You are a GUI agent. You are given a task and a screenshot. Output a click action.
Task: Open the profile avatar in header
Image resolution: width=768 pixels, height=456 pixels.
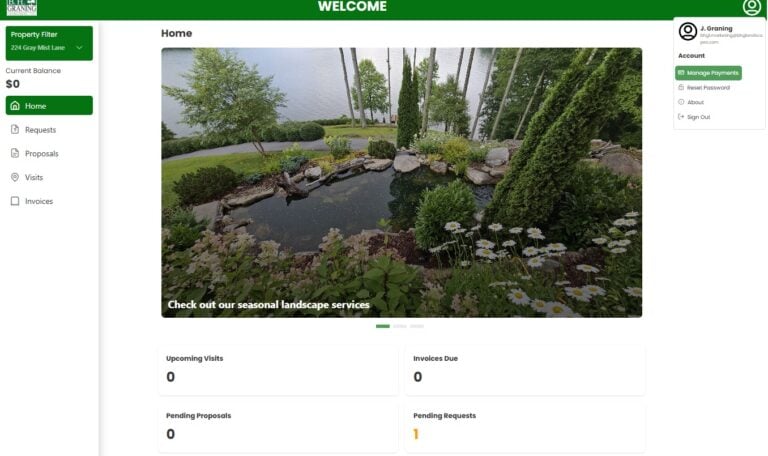(x=751, y=7)
